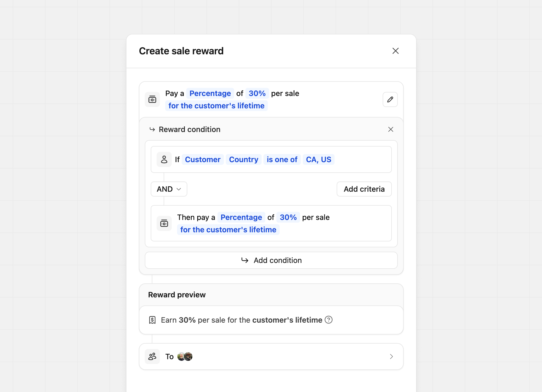Change the Country attribute chip

pyautogui.click(x=243, y=159)
